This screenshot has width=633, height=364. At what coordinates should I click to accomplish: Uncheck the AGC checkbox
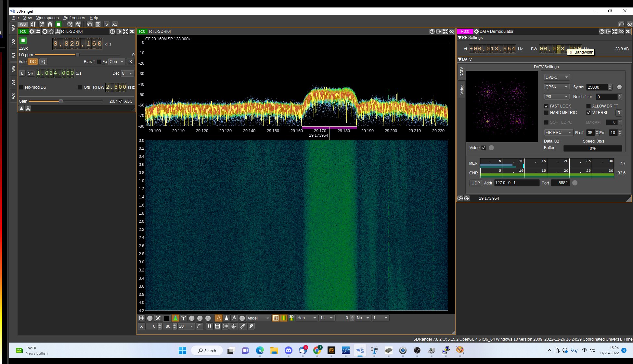point(121,101)
